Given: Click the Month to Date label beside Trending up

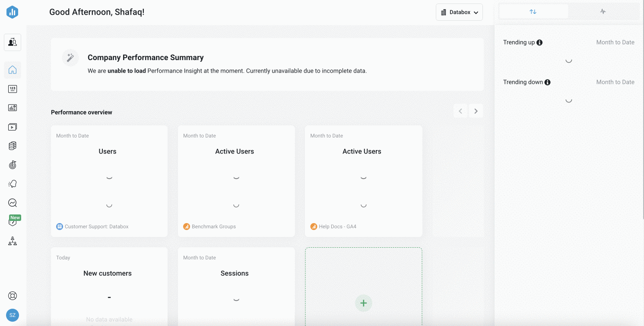Looking at the screenshot, I should (615, 42).
